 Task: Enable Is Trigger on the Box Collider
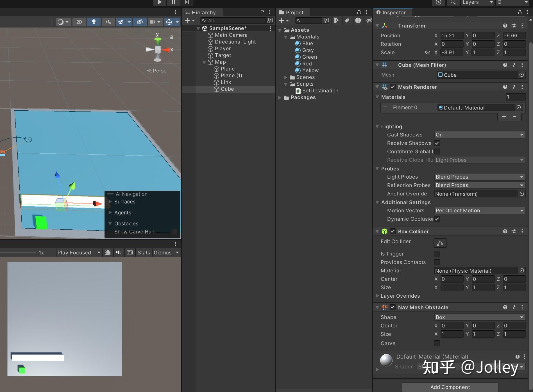437,254
